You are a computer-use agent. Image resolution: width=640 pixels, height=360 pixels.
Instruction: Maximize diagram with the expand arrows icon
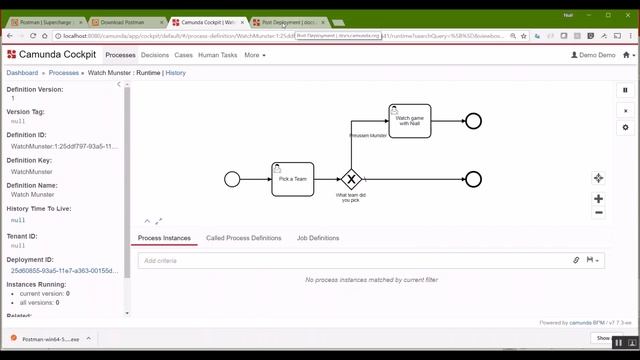point(158,221)
